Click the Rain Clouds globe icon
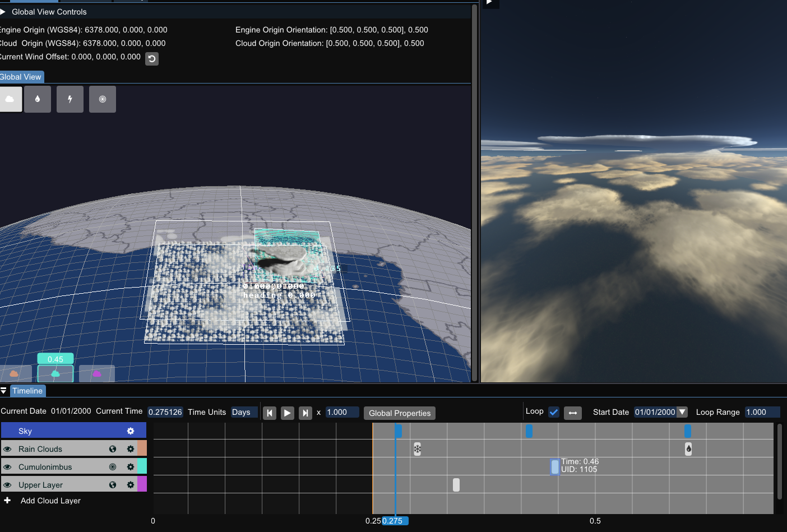This screenshot has height=532, width=787. (x=113, y=449)
